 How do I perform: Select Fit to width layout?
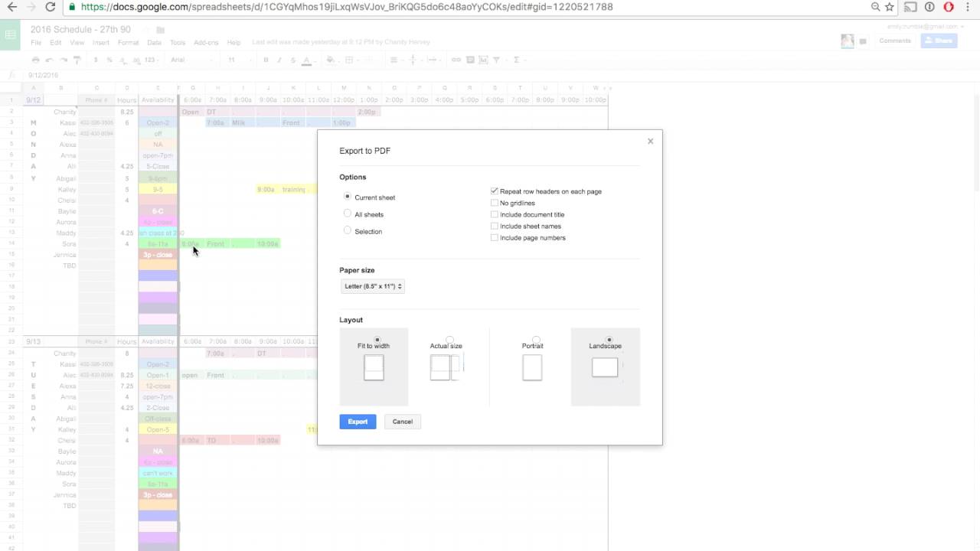click(x=377, y=339)
